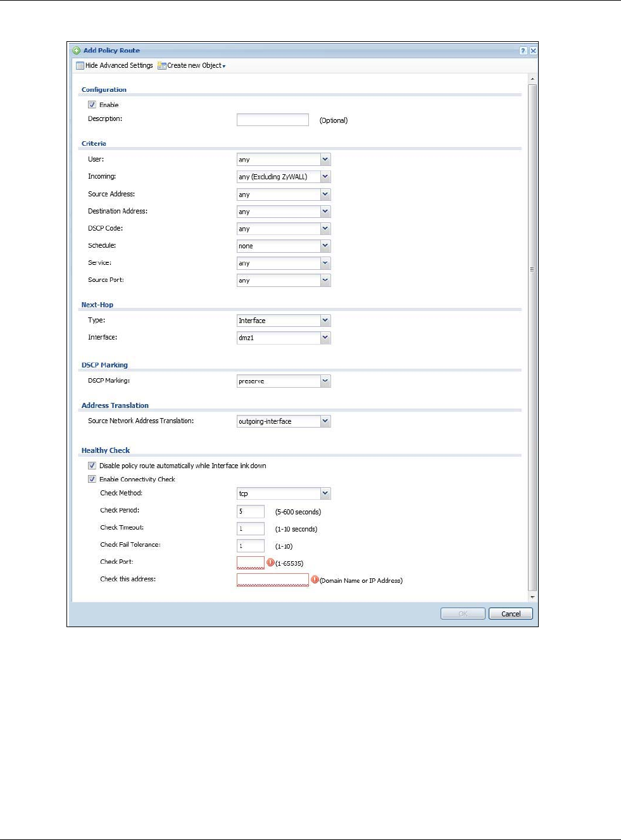The height and width of the screenshot is (840, 621).
Task: Click the Add Policy Route plus icon
Action: [x=77, y=51]
